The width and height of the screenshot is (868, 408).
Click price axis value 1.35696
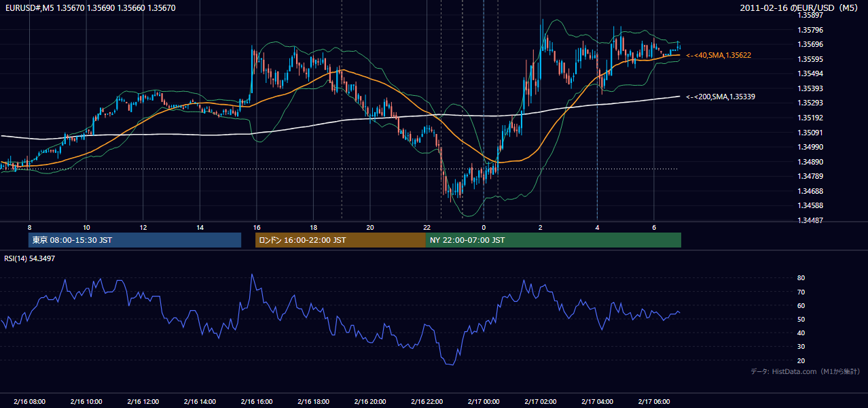click(x=810, y=45)
